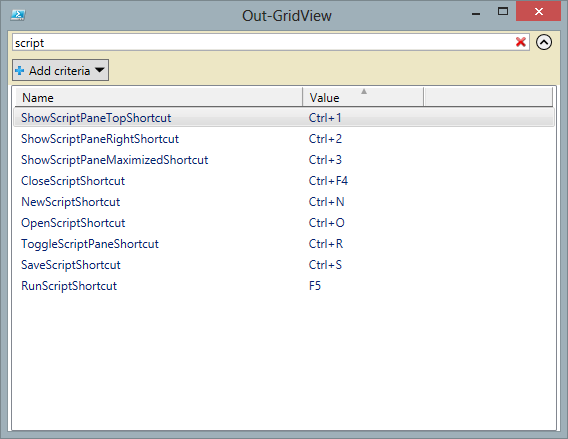The image size is (568, 439).
Task: Select the RunScriptShortcut row
Action: coord(284,286)
